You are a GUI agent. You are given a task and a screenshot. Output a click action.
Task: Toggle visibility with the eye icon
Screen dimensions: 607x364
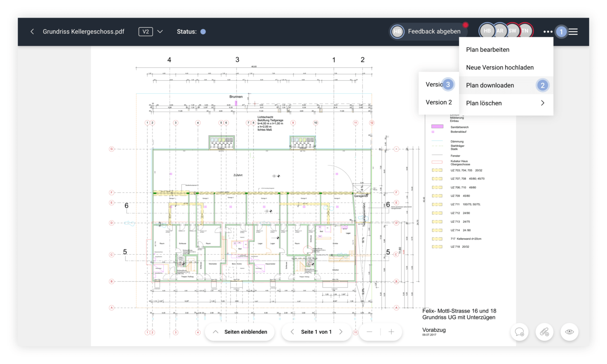pos(569,332)
